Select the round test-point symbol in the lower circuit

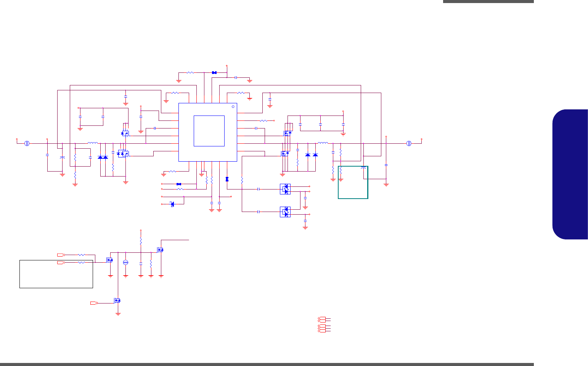click(125, 262)
